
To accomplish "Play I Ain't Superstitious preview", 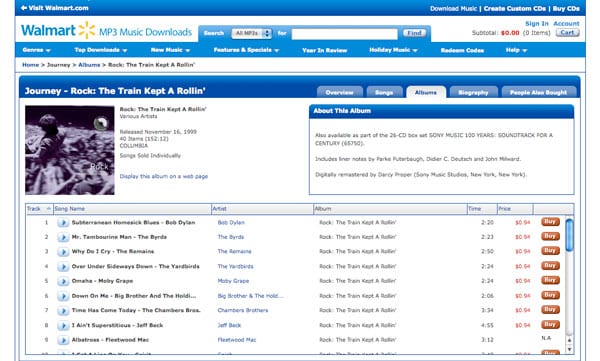I will tap(63, 325).
